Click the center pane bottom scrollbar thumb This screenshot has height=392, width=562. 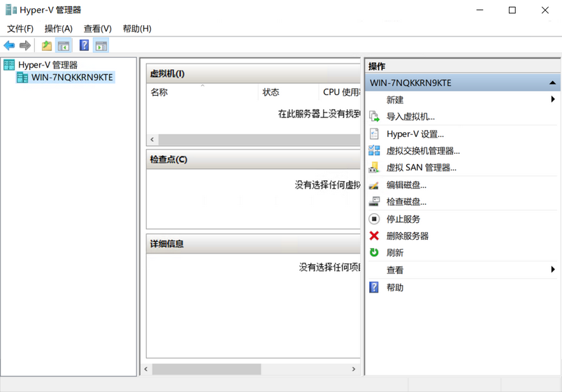206,369
